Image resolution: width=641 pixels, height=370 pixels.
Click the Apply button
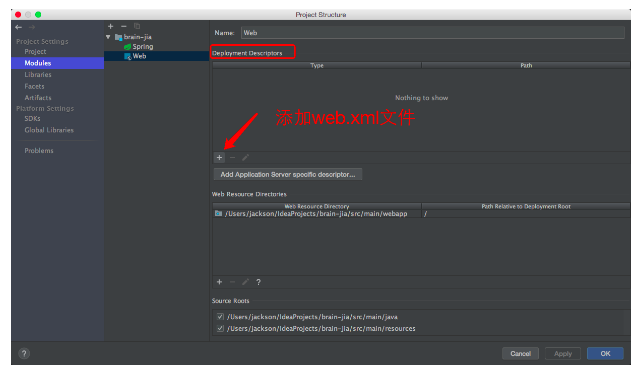click(563, 354)
